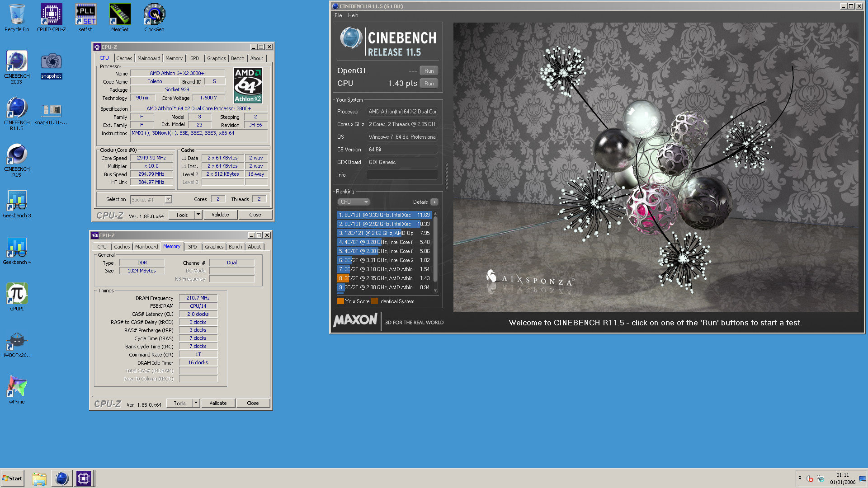Run the CPU benchmark
This screenshot has height=488, width=868.
pyautogui.click(x=429, y=84)
